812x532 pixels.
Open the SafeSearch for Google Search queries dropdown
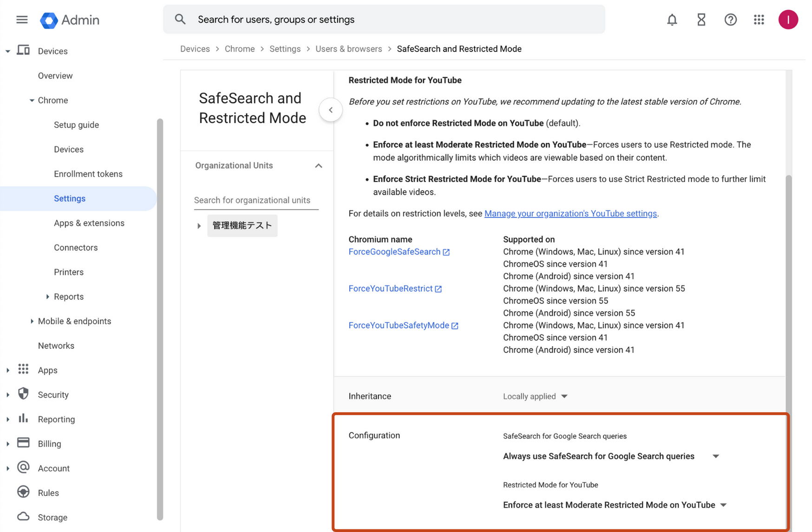[611, 456]
